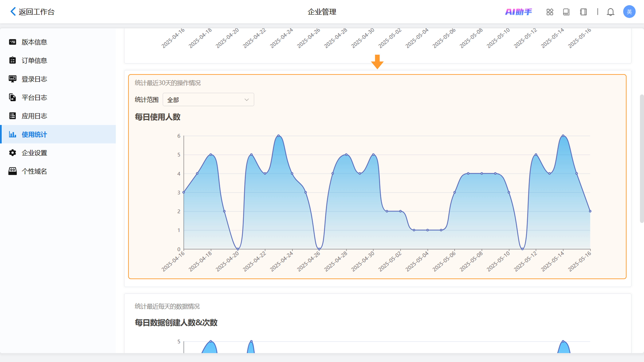The image size is (644, 362).
Task: Click the 版本信息 sidebar icon
Action: point(13,42)
